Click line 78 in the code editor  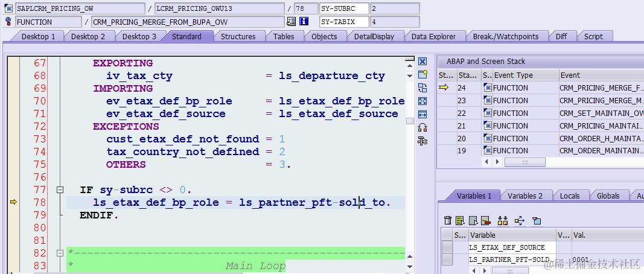(235, 202)
